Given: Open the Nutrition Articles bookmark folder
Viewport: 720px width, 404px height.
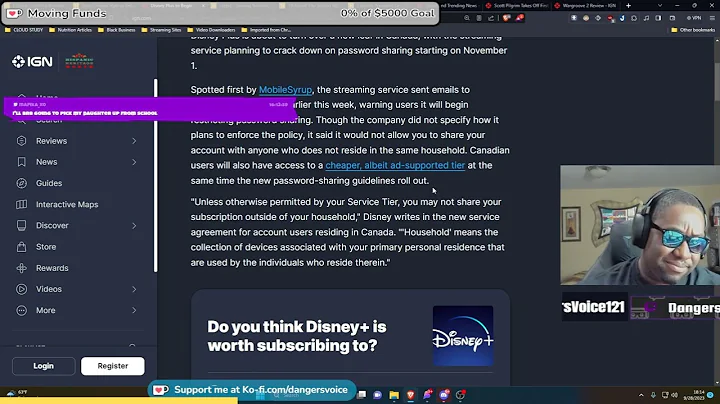Looking at the screenshot, I should pyautogui.click(x=70, y=30).
